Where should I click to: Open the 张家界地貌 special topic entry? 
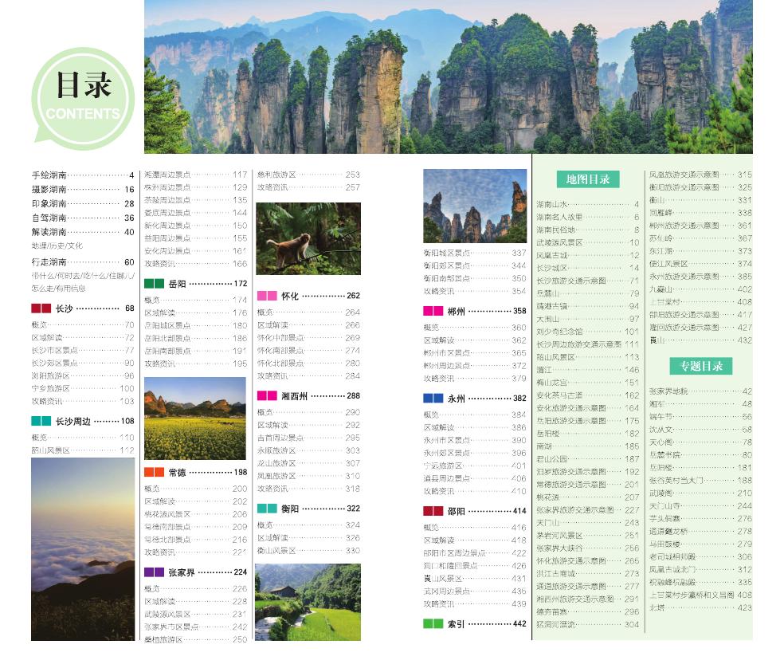pyautogui.click(x=700, y=391)
